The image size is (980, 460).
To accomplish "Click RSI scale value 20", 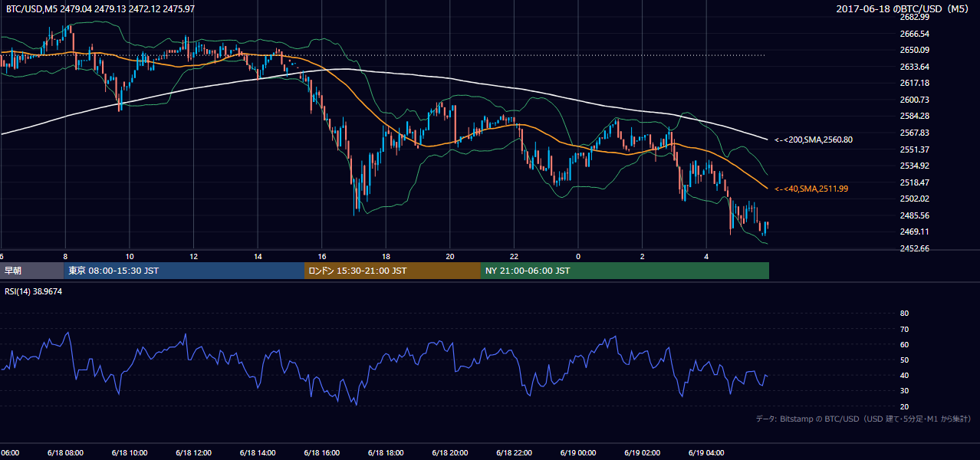I will point(904,406).
